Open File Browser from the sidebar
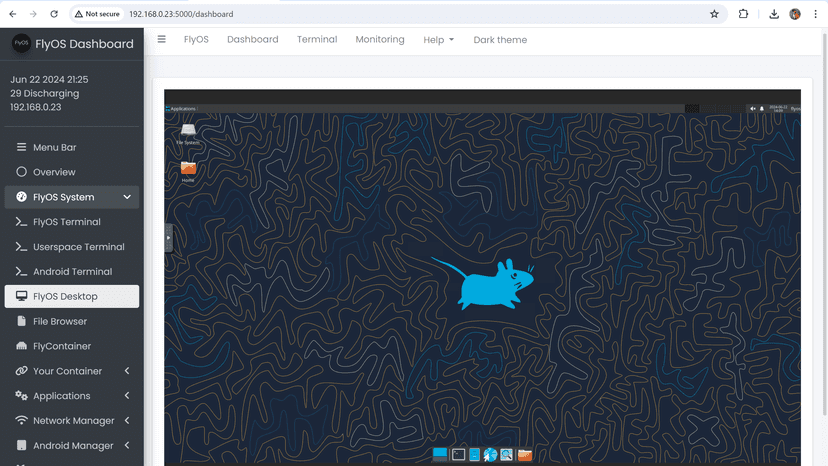The image size is (828, 466). (x=72, y=321)
